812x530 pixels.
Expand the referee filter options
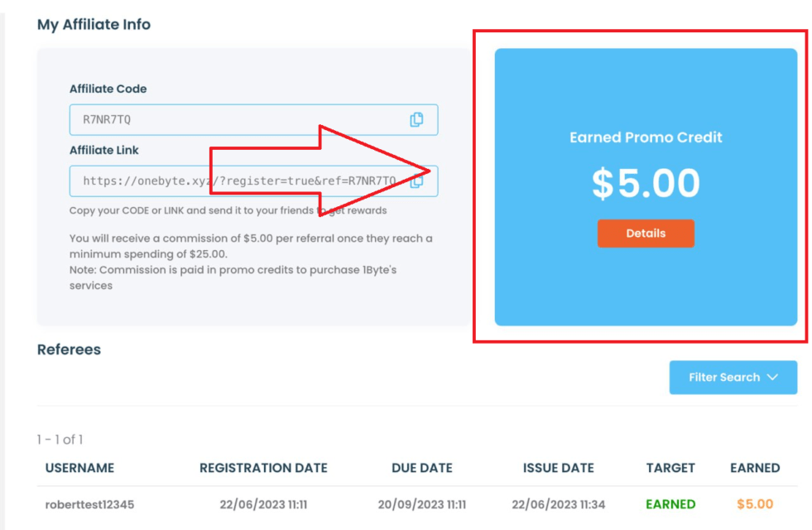click(x=733, y=377)
